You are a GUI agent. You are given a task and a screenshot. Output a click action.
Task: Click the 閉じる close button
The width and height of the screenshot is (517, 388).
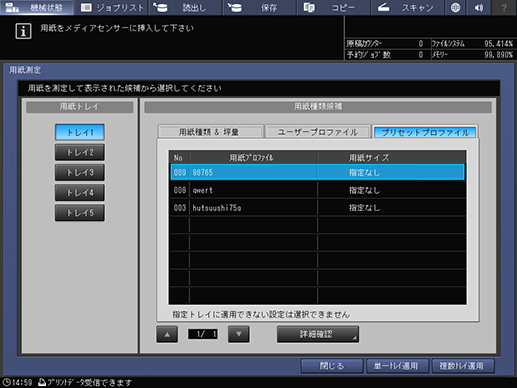click(332, 366)
